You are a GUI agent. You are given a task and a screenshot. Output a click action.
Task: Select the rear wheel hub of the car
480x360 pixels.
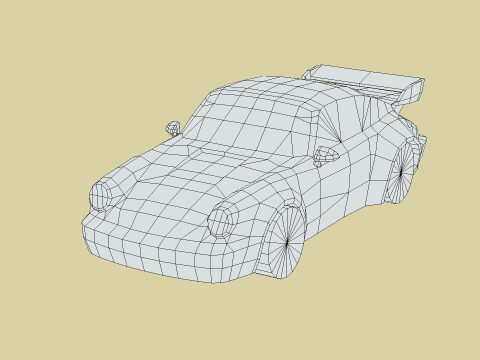point(401,172)
